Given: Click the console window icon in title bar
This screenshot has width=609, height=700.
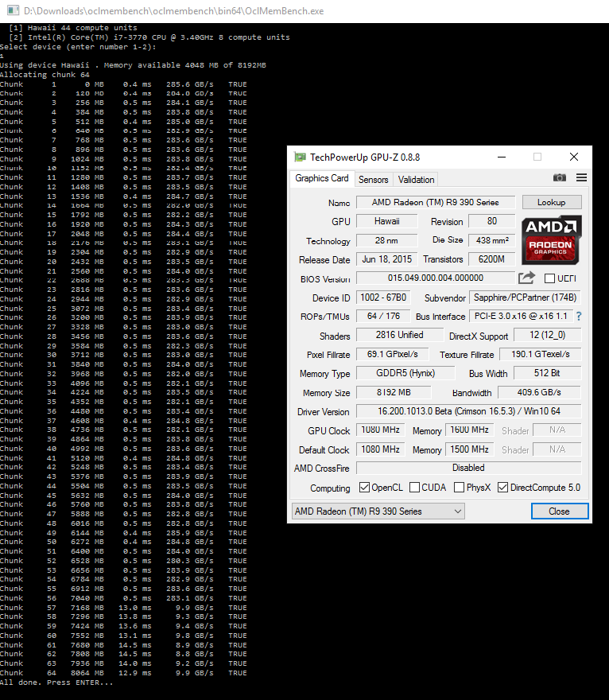Looking at the screenshot, I should click(x=13, y=10).
